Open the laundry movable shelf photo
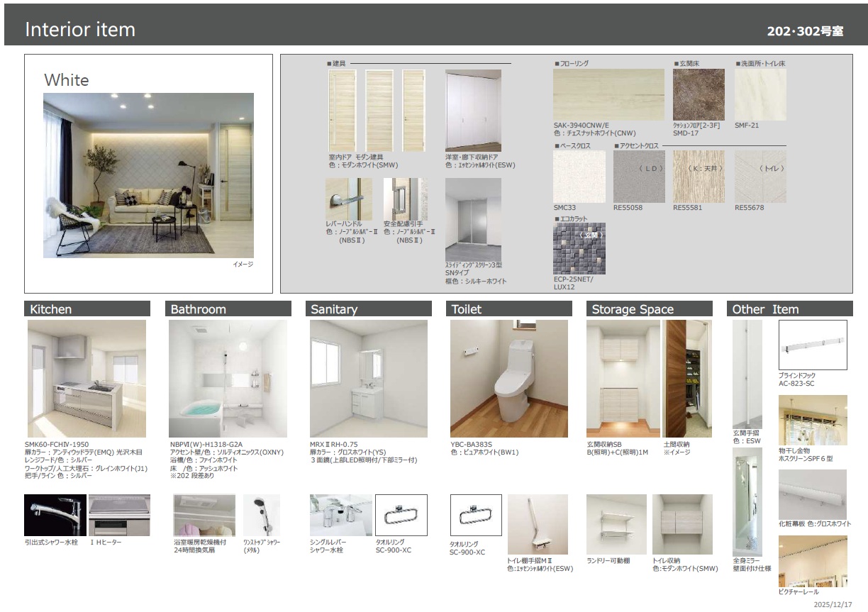The image size is (868, 612). (x=617, y=524)
